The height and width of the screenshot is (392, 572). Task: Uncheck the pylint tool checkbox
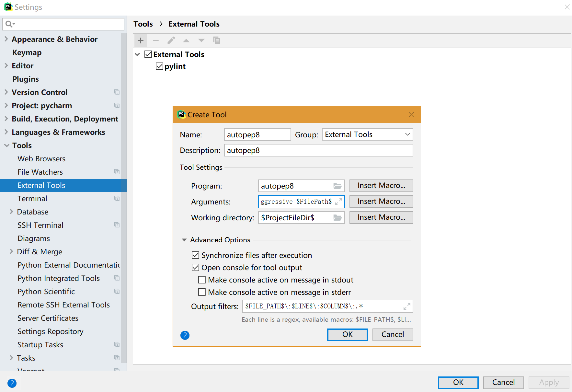coord(159,66)
